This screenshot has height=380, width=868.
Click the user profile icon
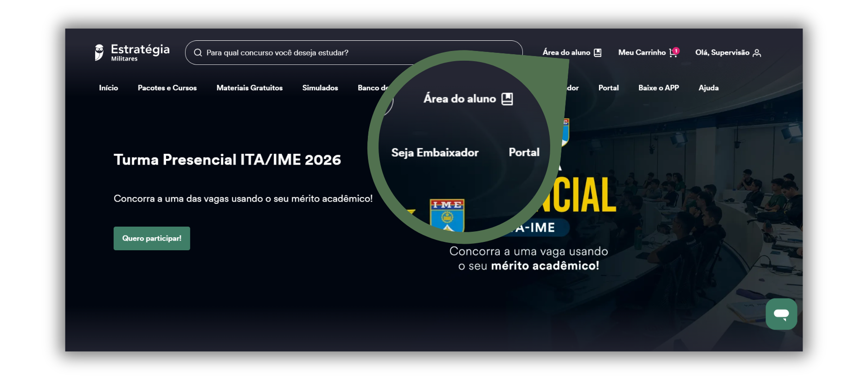click(757, 53)
